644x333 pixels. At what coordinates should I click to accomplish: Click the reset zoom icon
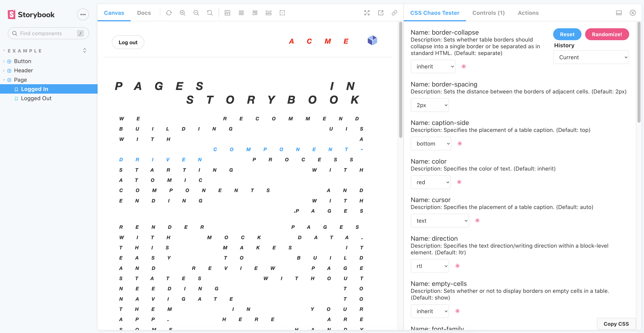click(210, 13)
